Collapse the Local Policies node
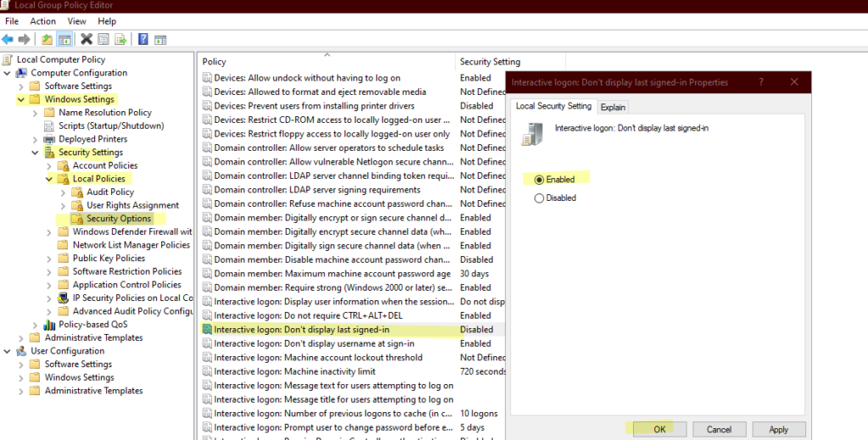This screenshot has width=868, height=440. coord(49,179)
